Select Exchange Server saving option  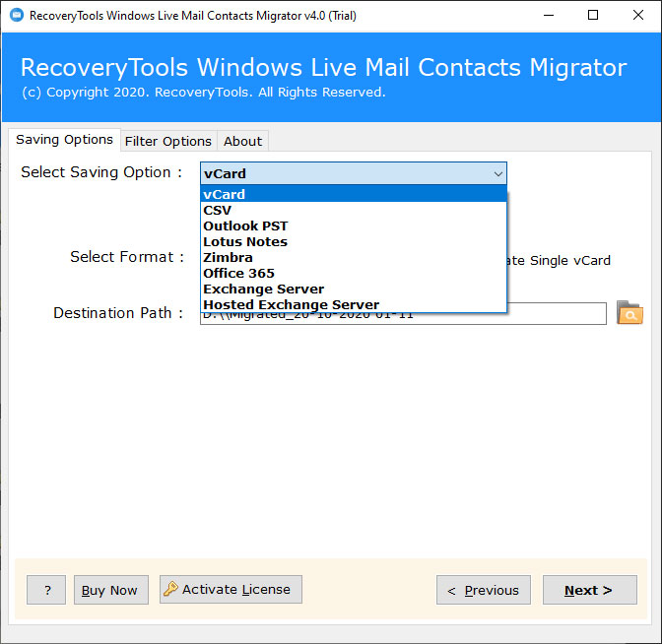pyautogui.click(x=354, y=290)
